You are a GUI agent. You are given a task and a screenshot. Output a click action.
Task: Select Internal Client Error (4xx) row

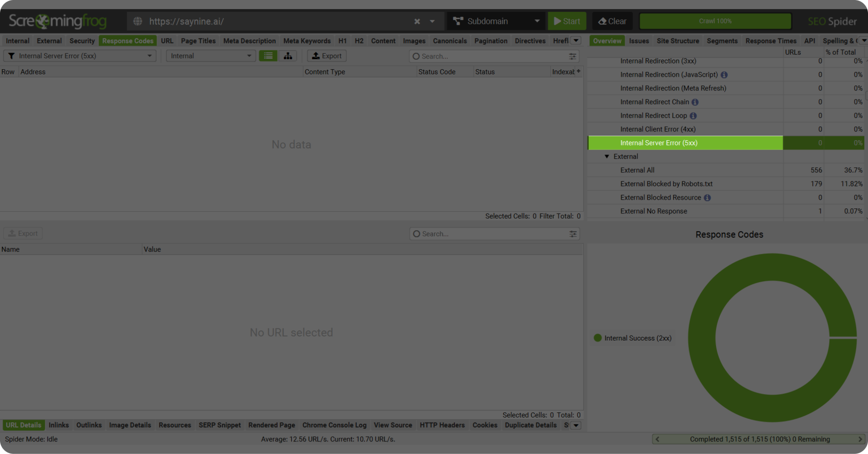[726, 129]
